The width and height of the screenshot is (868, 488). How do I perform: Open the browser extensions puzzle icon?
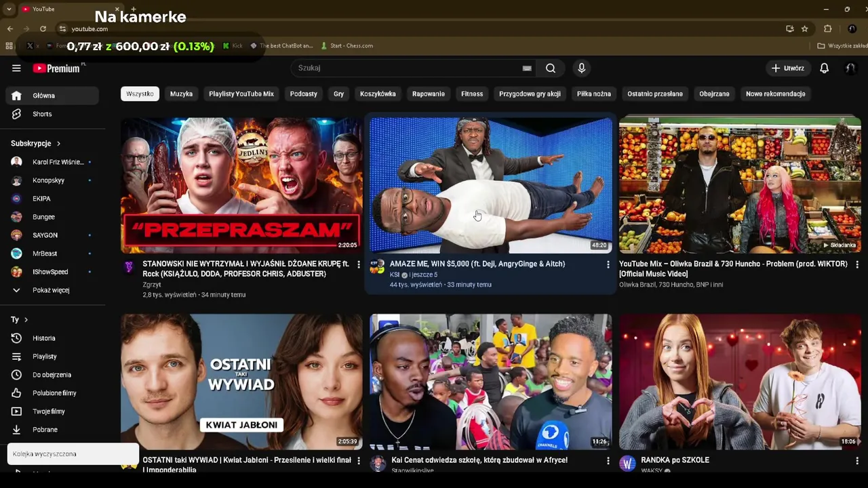[x=827, y=28]
